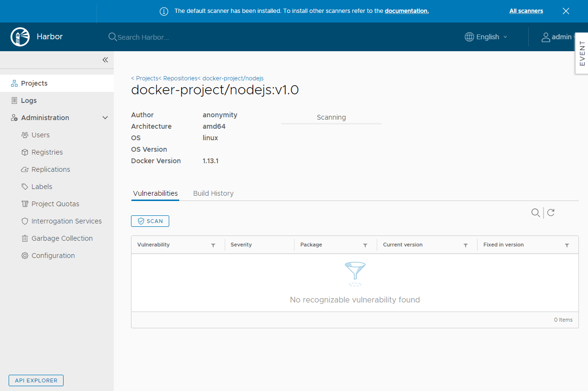Screen dimensions: 588x391
Task: Go to Projects in the sidebar
Action: [57, 83]
